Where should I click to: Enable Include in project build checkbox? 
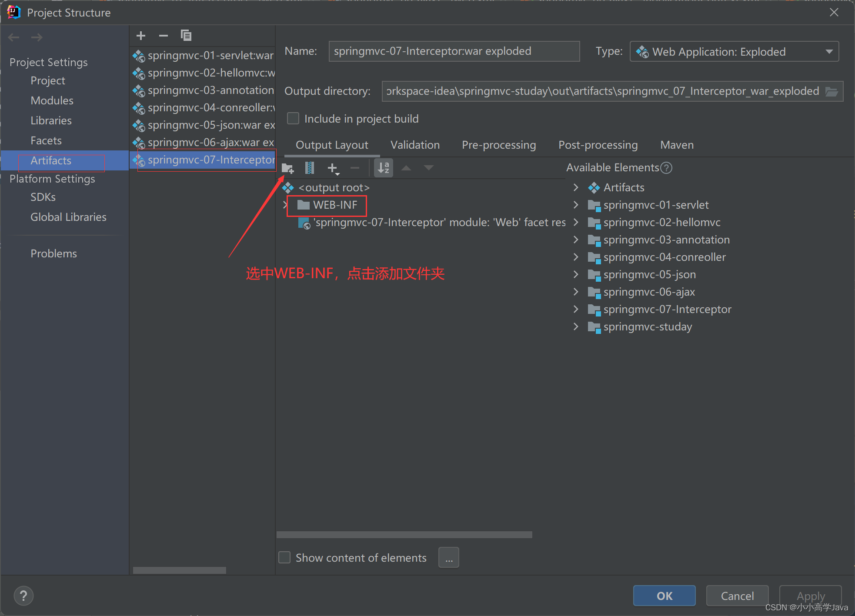coord(294,119)
